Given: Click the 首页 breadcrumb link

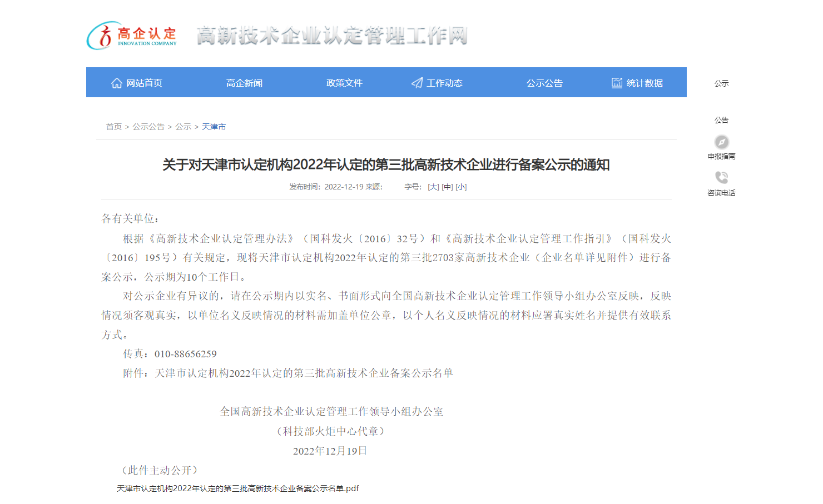Looking at the screenshot, I should tap(114, 127).
